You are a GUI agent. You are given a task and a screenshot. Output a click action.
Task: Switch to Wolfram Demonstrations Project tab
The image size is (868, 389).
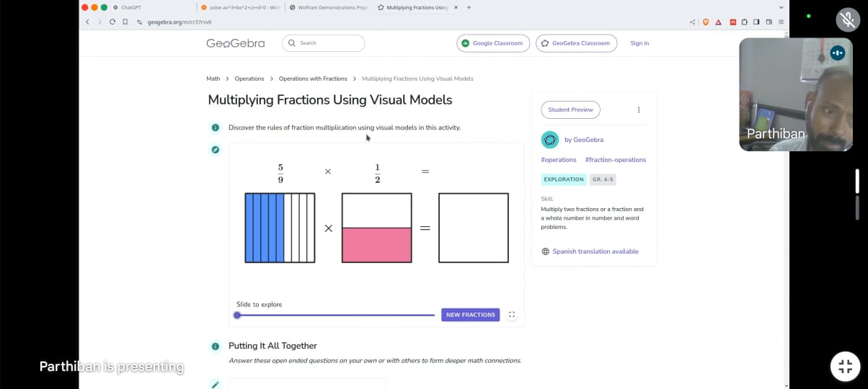coord(329,7)
